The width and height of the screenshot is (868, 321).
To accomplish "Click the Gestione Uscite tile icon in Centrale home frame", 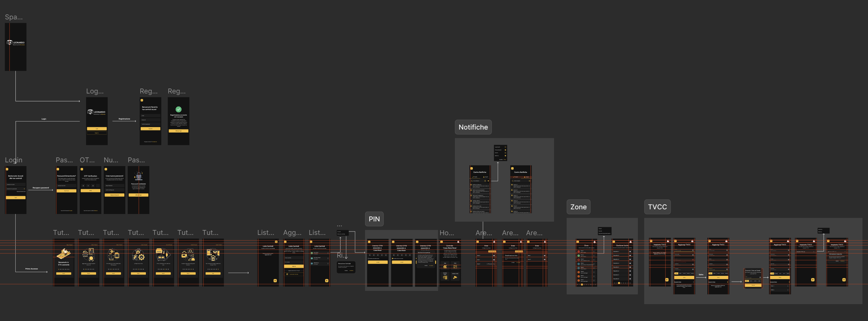I will [445, 278].
